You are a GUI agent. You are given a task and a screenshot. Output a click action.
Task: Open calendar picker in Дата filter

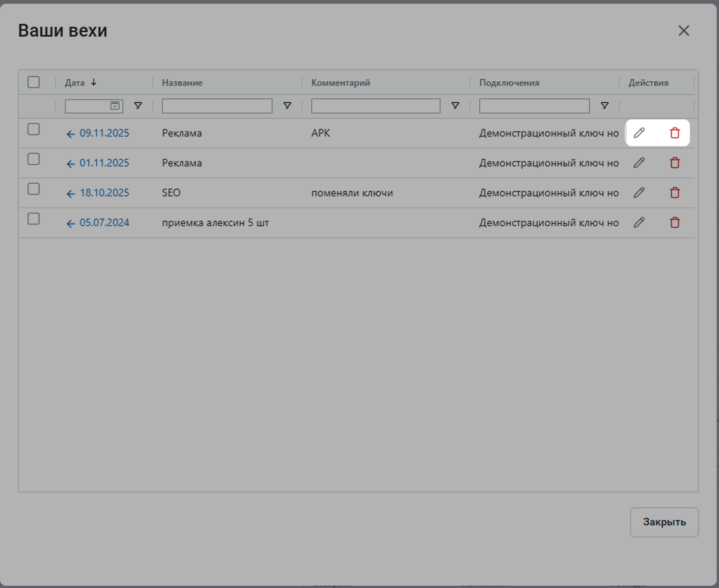click(x=115, y=106)
